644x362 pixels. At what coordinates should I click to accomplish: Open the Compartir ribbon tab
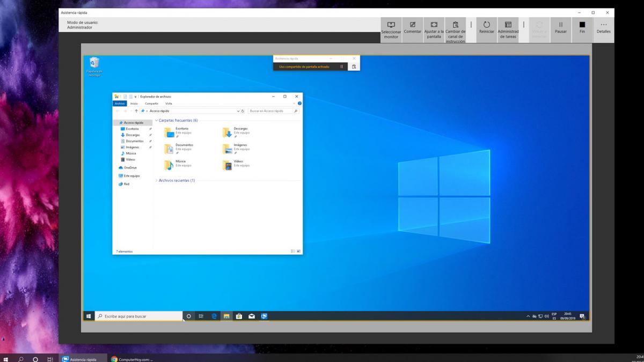pyautogui.click(x=151, y=104)
